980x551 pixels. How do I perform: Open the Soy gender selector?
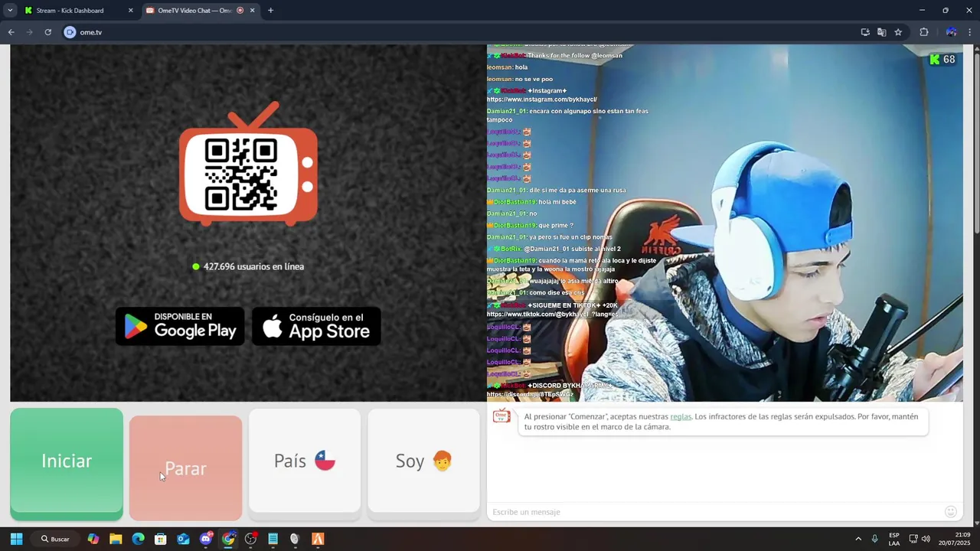click(423, 461)
